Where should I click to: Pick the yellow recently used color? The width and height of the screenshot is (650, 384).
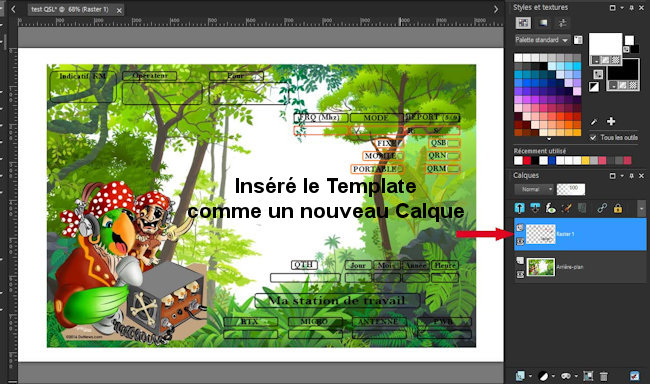pyautogui.click(x=585, y=160)
